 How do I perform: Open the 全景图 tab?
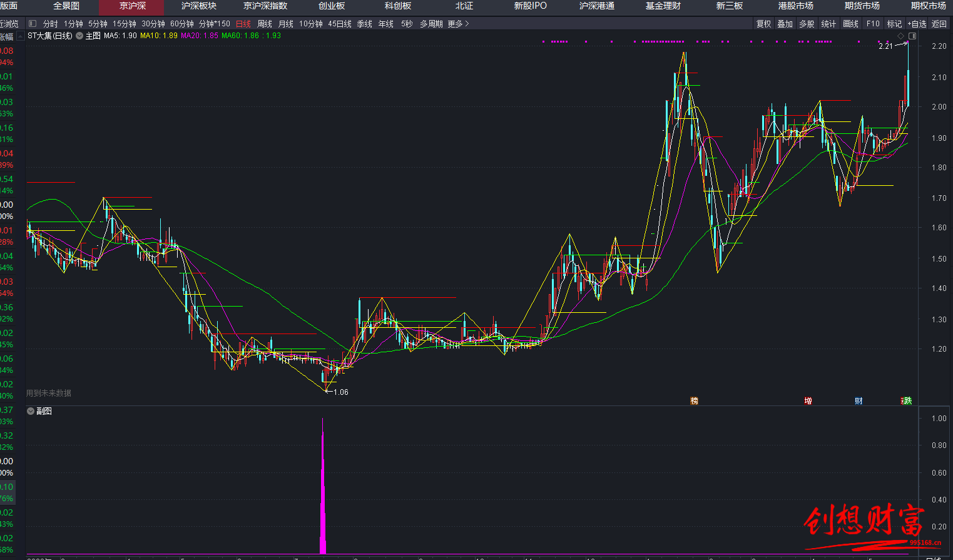pyautogui.click(x=66, y=6)
